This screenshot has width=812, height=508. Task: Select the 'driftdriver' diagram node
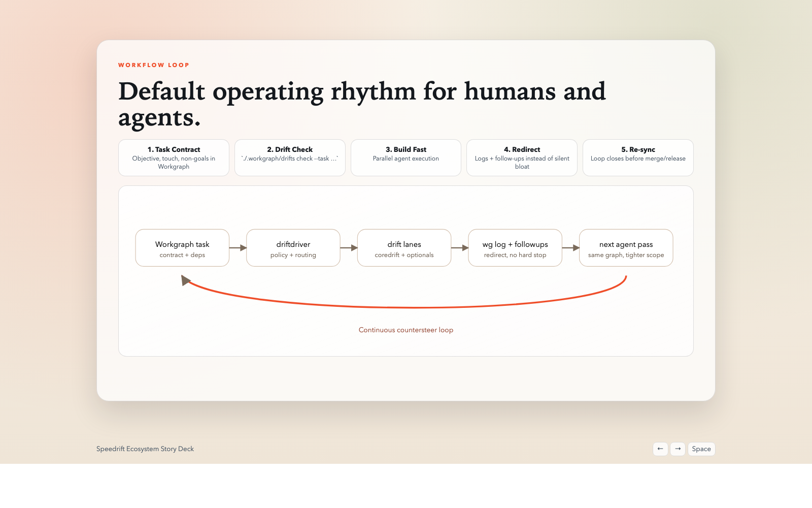(293, 248)
